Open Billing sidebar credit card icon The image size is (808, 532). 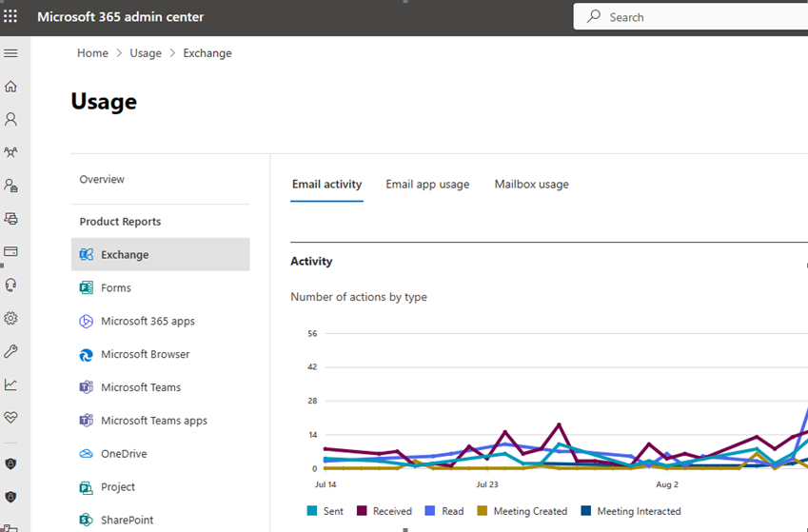pos(10,251)
